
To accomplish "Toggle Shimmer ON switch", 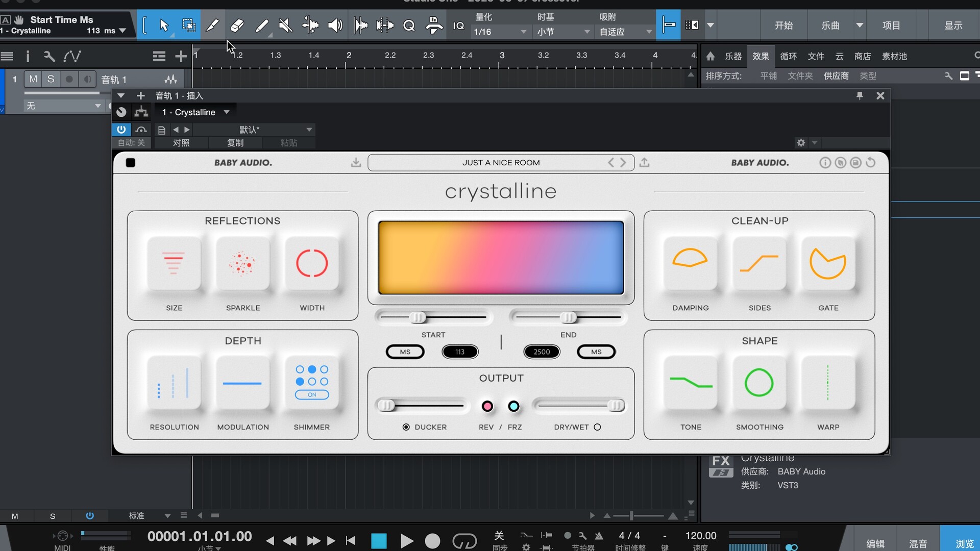I will (x=312, y=394).
